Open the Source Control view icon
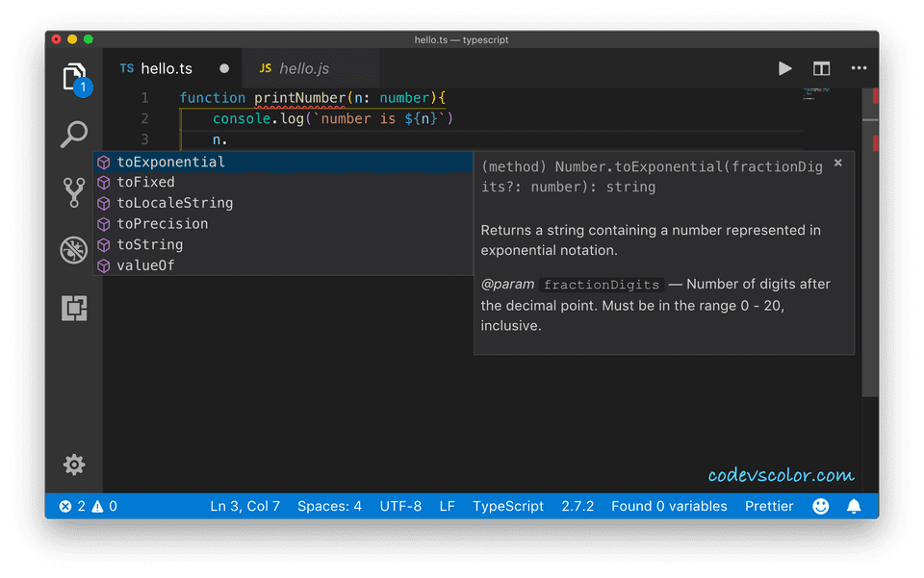Image resolution: width=924 pixels, height=578 pixels. [x=74, y=192]
